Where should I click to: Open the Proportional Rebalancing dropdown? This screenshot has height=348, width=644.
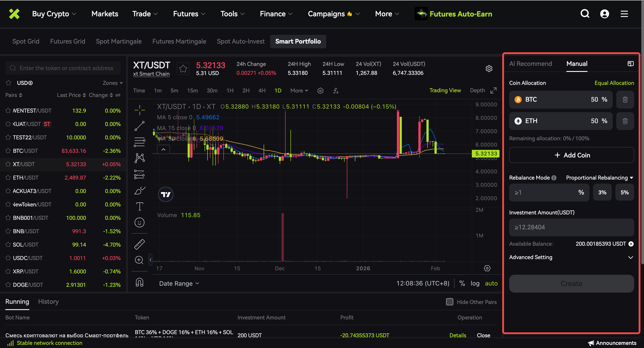click(x=600, y=178)
